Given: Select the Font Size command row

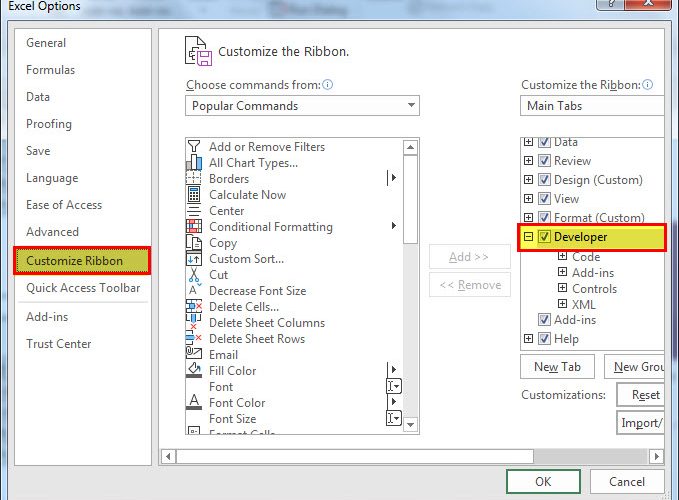Looking at the screenshot, I should pyautogui.click(x=294, y=419).
